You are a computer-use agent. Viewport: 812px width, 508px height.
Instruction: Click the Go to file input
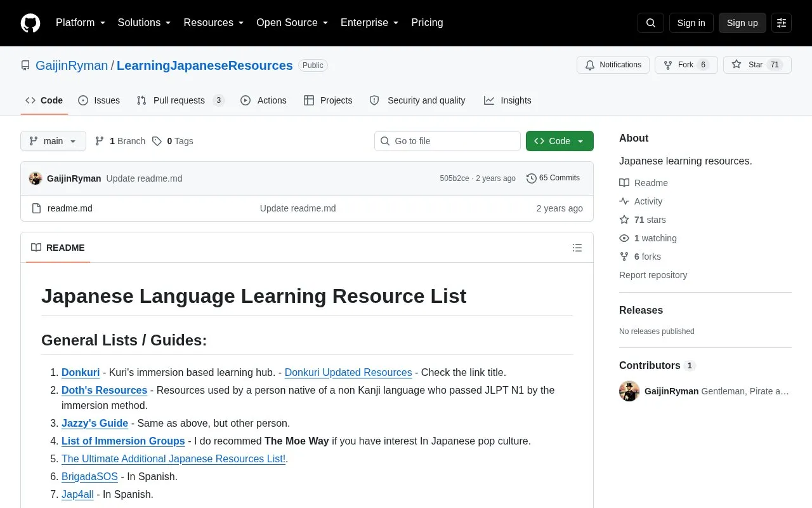pyautogui.click(x=447, y=141)
